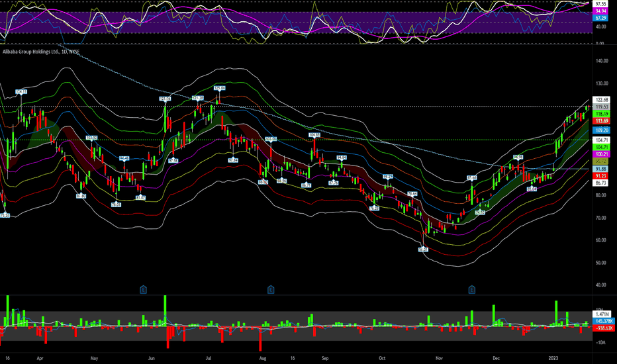This screenshot has width=617, height=364.
Task: Select the 97.84 pivot low label
Action: tap(233, 160)
